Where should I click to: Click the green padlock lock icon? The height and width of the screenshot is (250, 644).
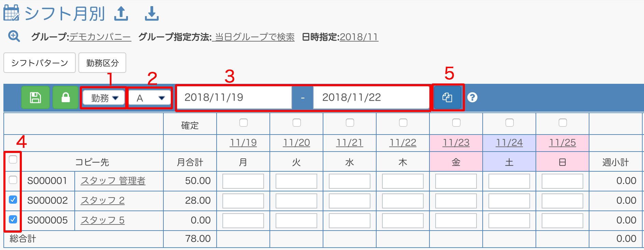coord(65,97)
